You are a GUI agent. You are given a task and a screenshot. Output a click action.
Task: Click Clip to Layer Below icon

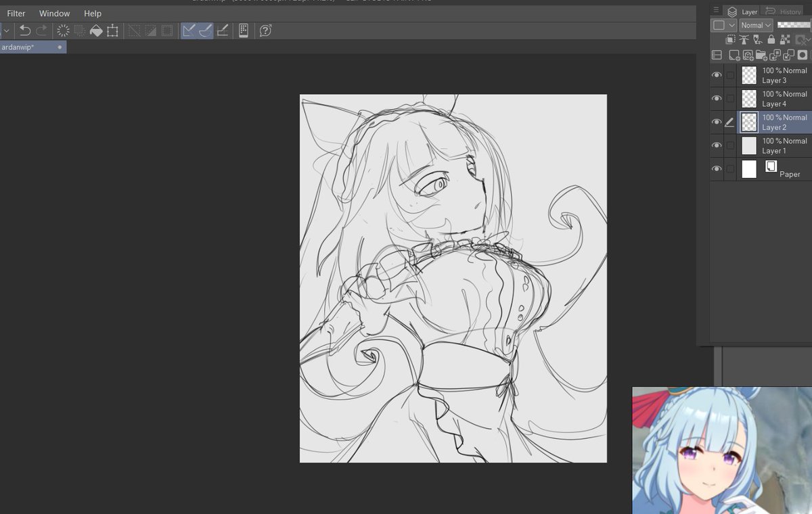click(731, 39)
